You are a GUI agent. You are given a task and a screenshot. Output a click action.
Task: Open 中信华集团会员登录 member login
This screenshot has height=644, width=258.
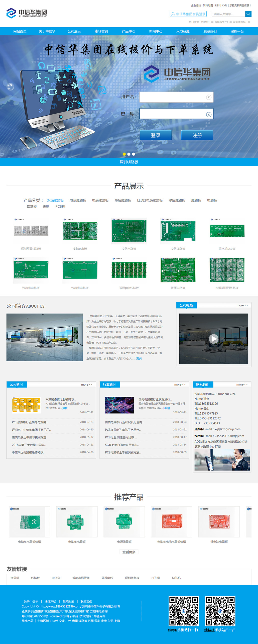(x=188, y=14)
